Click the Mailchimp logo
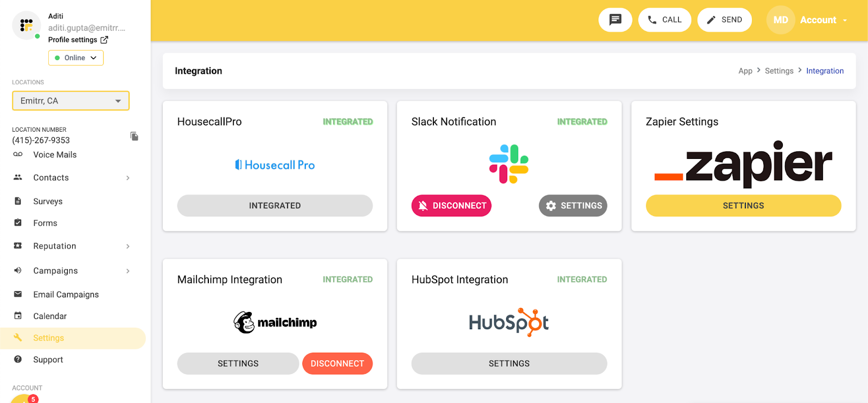This screenshot has height=403, width=868. (275, 322)
